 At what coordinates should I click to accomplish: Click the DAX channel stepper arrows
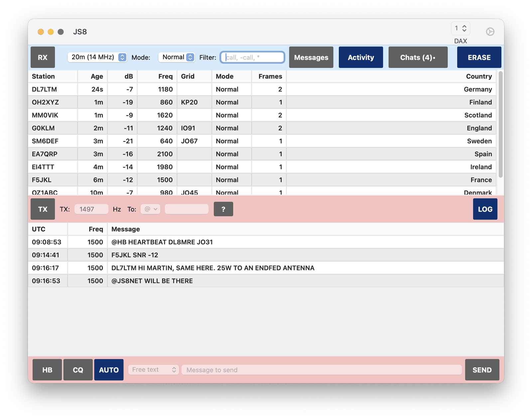pos(464,28)
